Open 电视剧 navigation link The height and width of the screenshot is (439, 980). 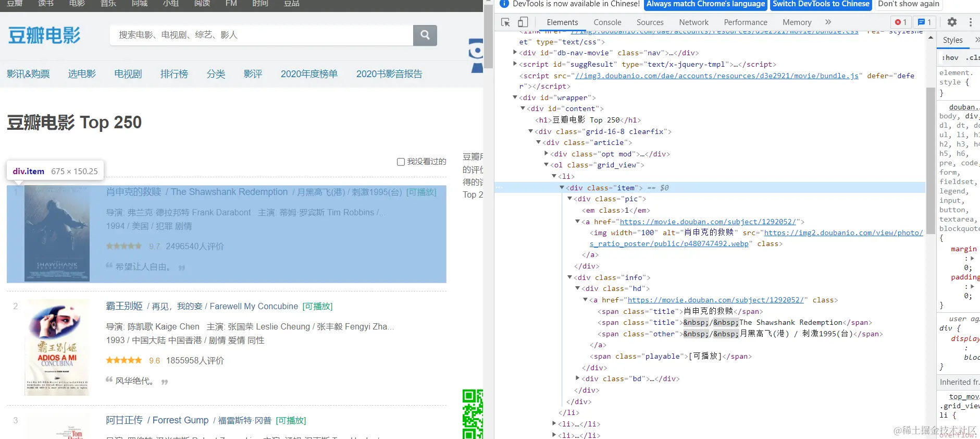click(x=128, y=74)
